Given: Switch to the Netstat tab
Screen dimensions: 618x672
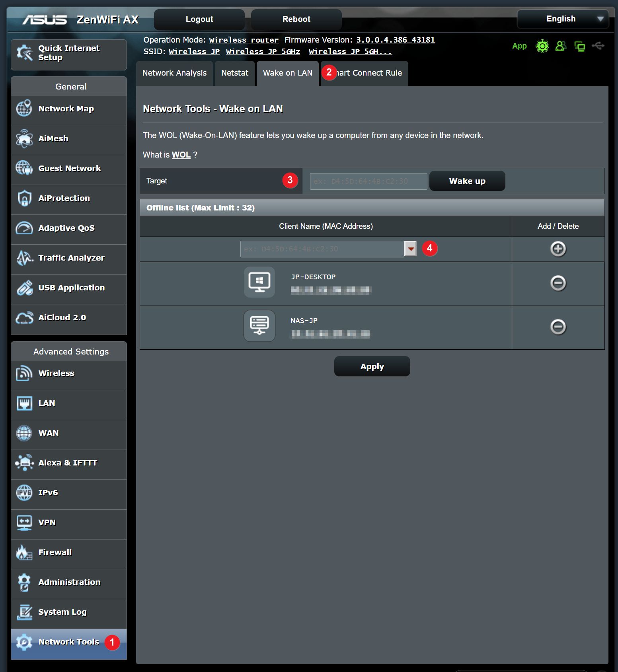Looking at the screenshot, I should 235,73.
